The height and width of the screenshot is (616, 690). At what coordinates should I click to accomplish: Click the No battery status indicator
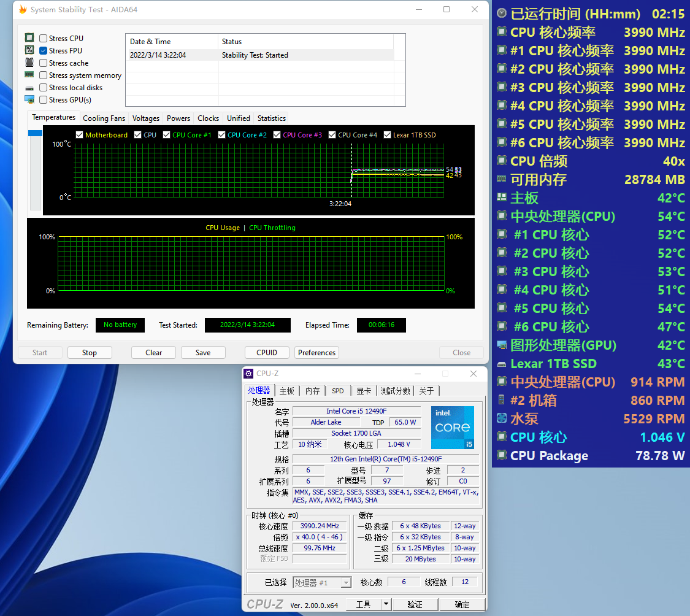coord(120,325)
